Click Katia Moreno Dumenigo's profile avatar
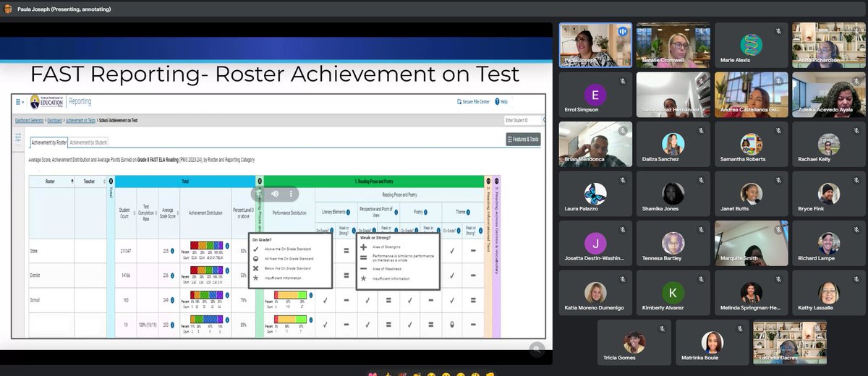The image size is (868, 376). pos(595,293)
